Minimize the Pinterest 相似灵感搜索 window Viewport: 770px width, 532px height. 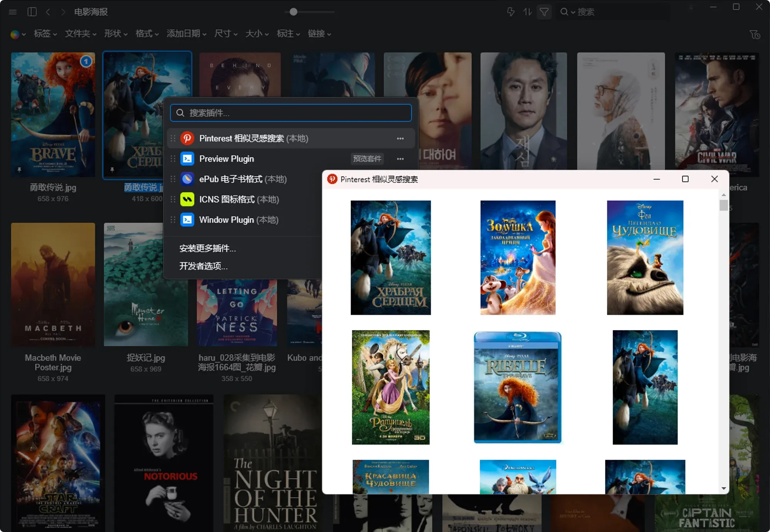pyautogui.click(x=657, y=179)
